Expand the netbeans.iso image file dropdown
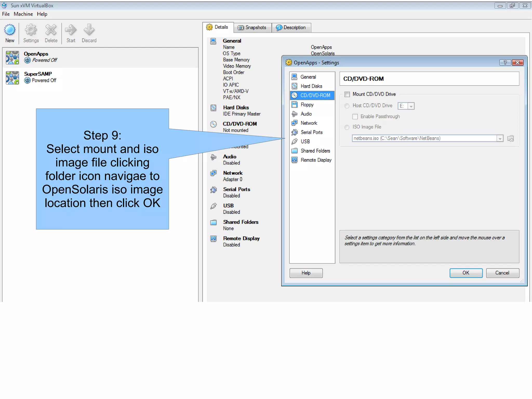The width and height of the screenshot is (532, 399). click(500, 139)
